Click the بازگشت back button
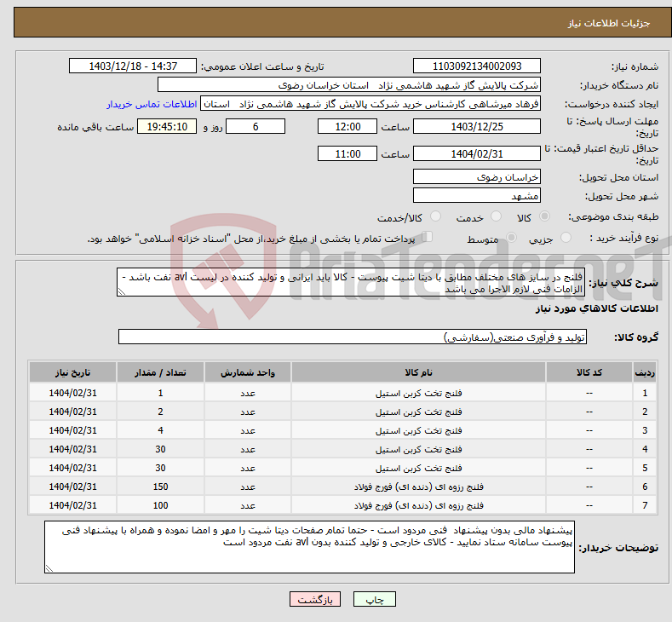This screenshot has height=622, width=672. coord(315,599)
